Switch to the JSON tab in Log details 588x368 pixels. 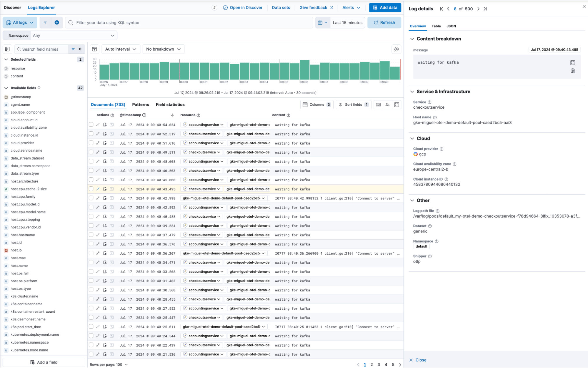pos(451,26)
